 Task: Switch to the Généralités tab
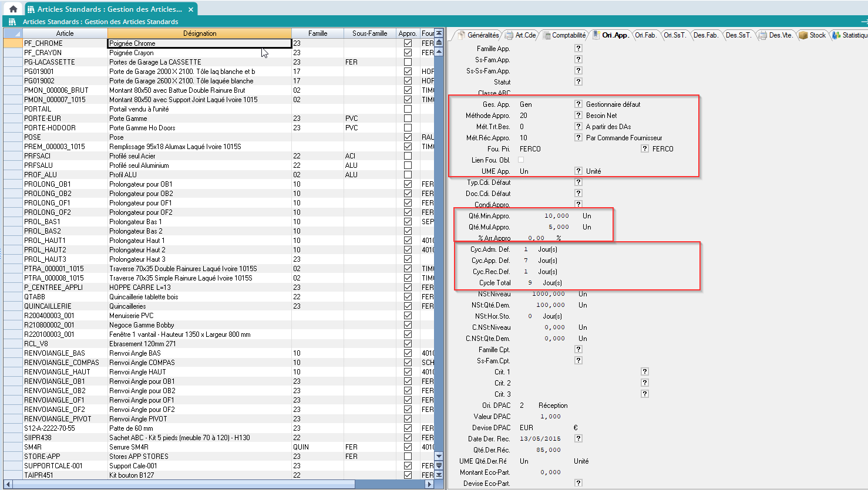pos(479,35)
